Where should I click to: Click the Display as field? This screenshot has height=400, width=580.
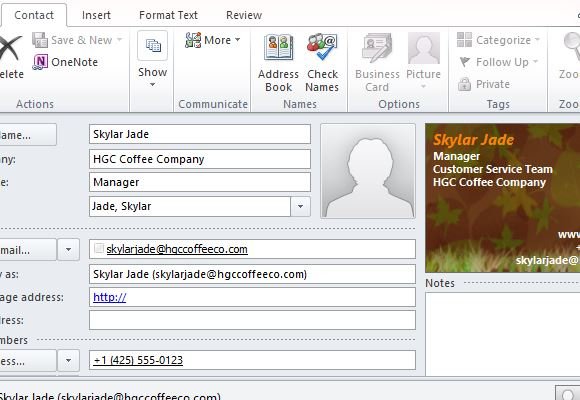tap(252, 274)
